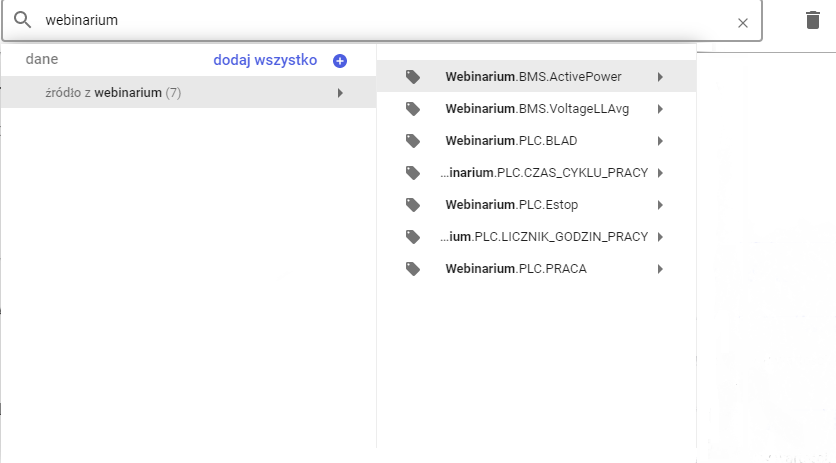Click tag icon for Webinarium.BMS.VoltageLLAvg

tap(413, 109)
